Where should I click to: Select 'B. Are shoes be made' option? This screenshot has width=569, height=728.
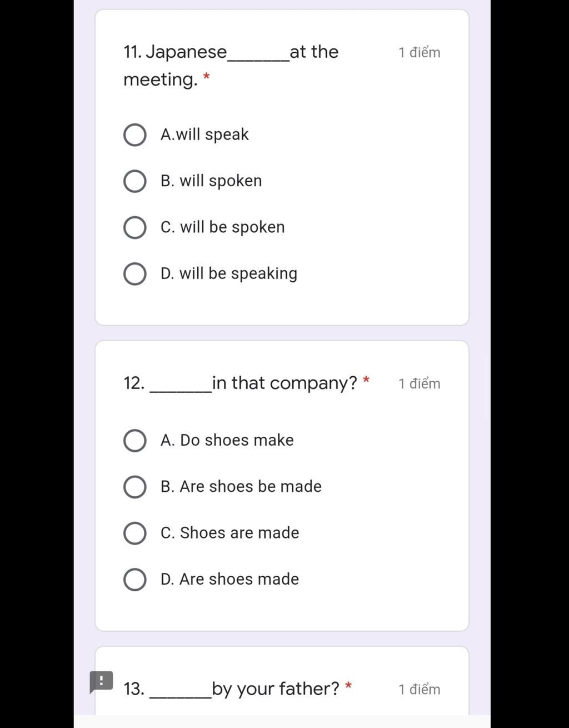click(x=134, y=487)
